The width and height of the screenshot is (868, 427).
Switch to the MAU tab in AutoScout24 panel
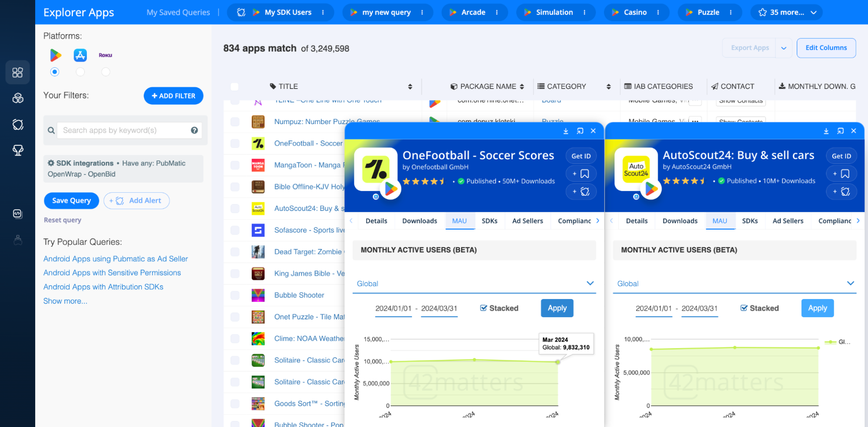coord(720,221)
